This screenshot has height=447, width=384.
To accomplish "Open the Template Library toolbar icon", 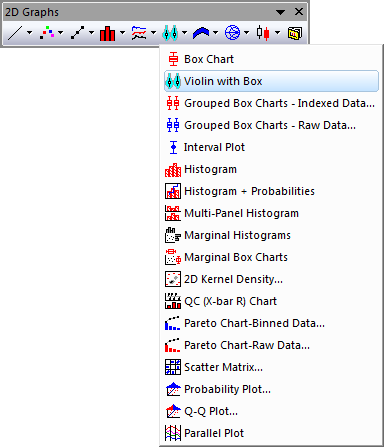I will 295,33.
